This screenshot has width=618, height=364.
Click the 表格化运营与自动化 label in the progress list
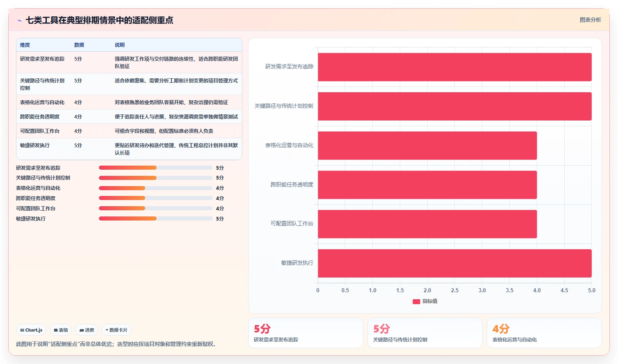coord(38,188)
